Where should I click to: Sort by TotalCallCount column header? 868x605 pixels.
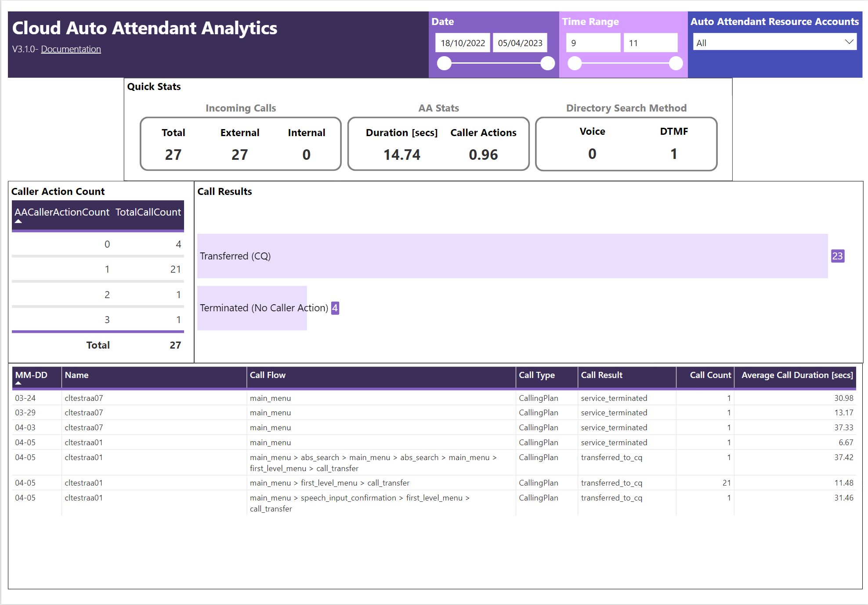click(x=148, y=212)
